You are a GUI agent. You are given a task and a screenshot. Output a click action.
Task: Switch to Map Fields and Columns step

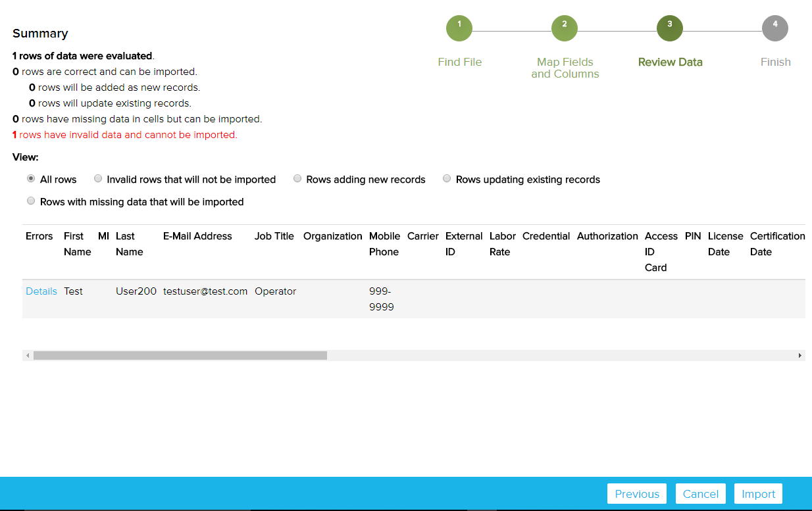[565, 68]
